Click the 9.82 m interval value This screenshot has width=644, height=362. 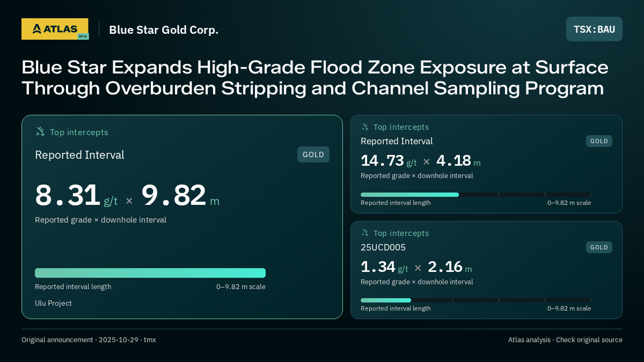(180, 196)
